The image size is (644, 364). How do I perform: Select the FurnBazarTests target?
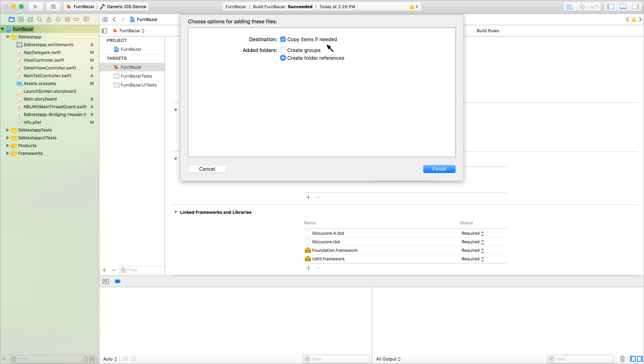coord(136,76)
